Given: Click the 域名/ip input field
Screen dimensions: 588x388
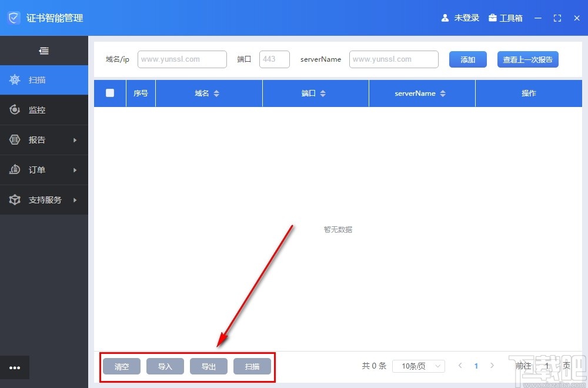Looking at the screenshot, I should click(182, 59).
